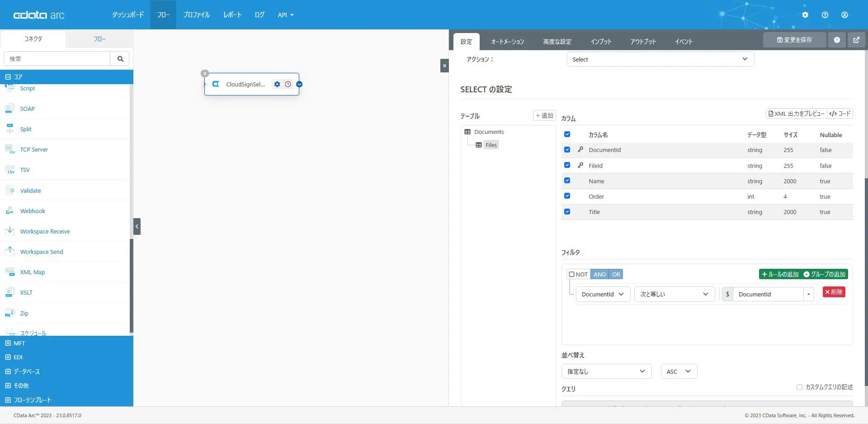Add a table with the 追加 button

point(544,116)
